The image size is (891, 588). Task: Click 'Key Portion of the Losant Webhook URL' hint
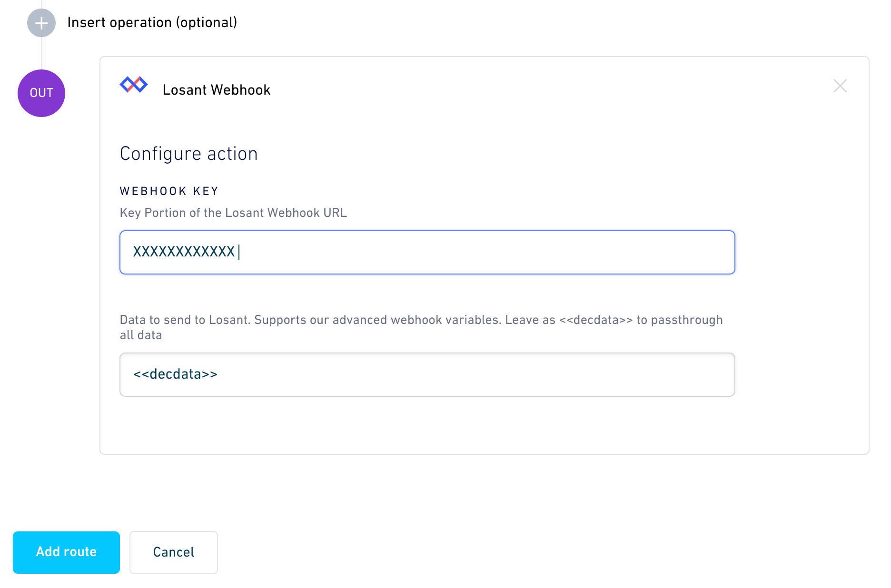[233, 213]
